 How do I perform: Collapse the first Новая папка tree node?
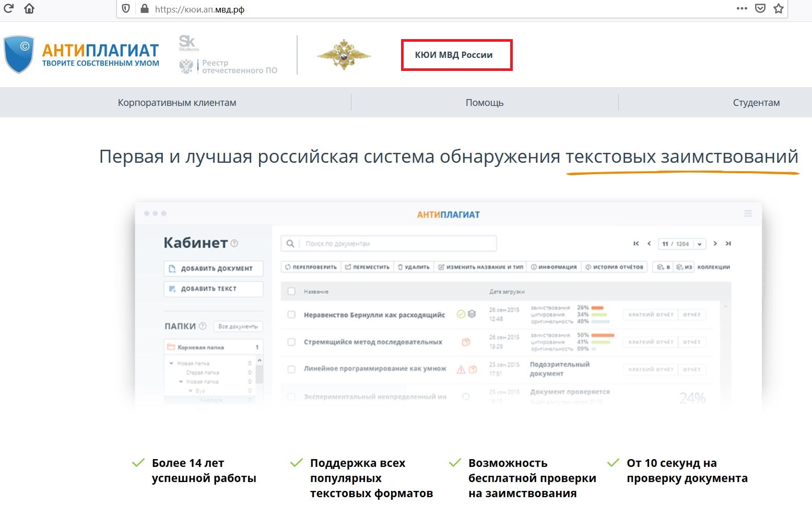point(171,363)
